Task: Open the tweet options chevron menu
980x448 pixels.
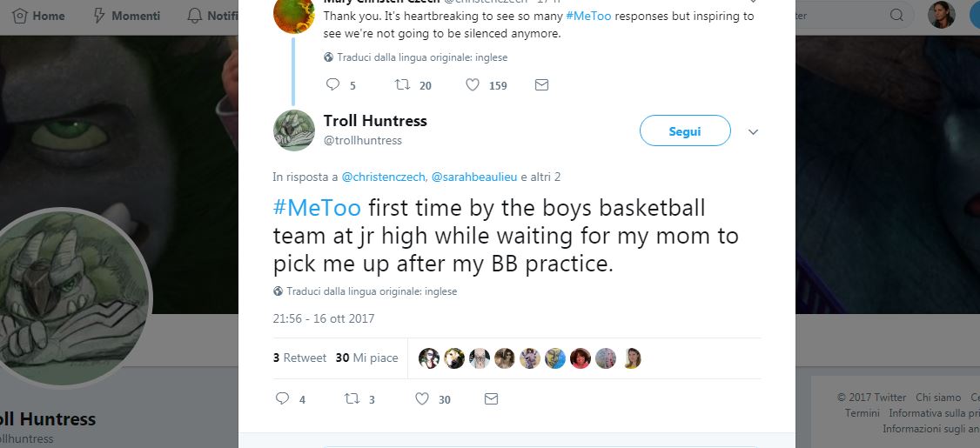Action: click(754, 132)
